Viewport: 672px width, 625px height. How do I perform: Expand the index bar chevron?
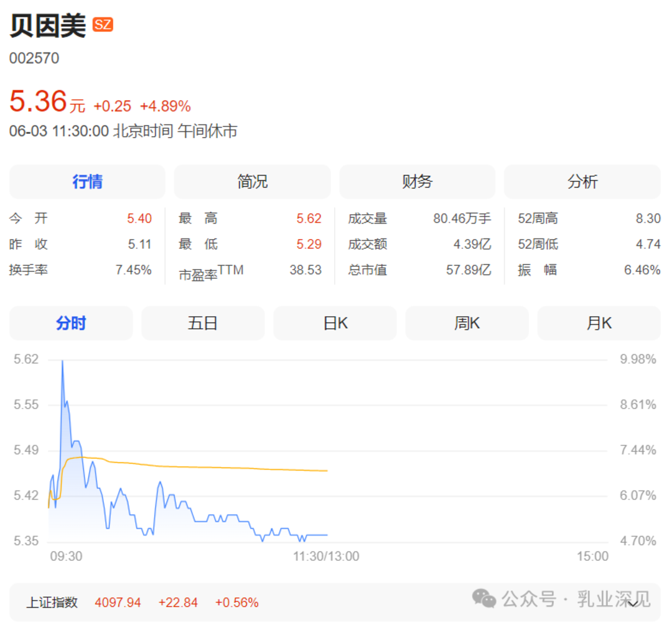coord(633,603)
